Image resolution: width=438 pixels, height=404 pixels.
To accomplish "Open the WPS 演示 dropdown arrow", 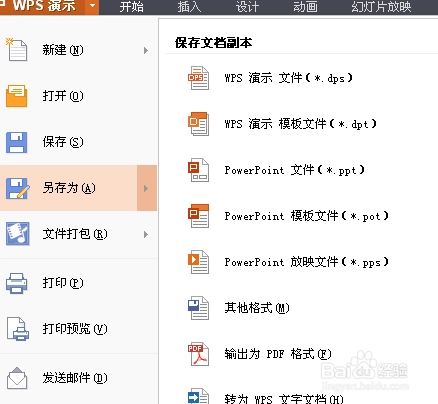I will (x=92, y=6).
